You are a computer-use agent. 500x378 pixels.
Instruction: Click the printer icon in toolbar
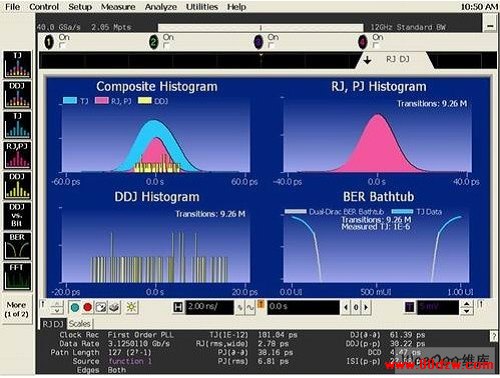(x=114, y=307)
